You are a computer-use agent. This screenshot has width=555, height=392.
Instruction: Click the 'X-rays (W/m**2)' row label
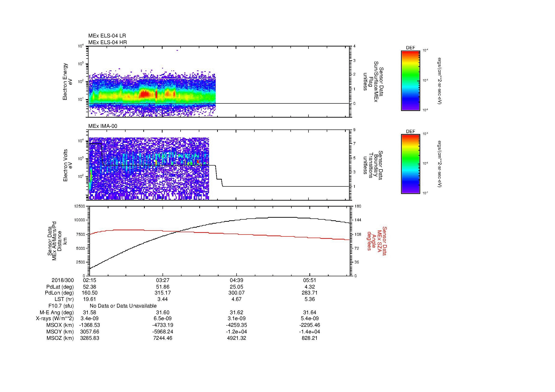click(x=55, y=318)
